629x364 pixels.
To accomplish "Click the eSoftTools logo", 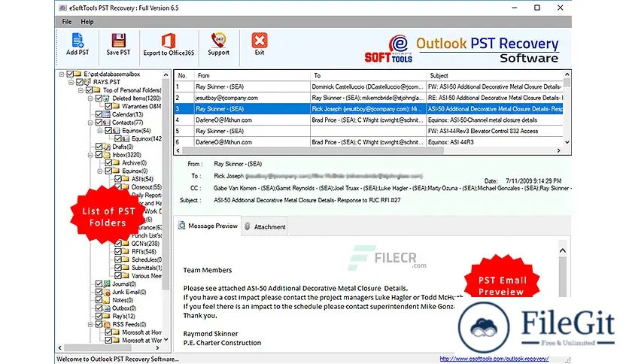I will [388, 49].
